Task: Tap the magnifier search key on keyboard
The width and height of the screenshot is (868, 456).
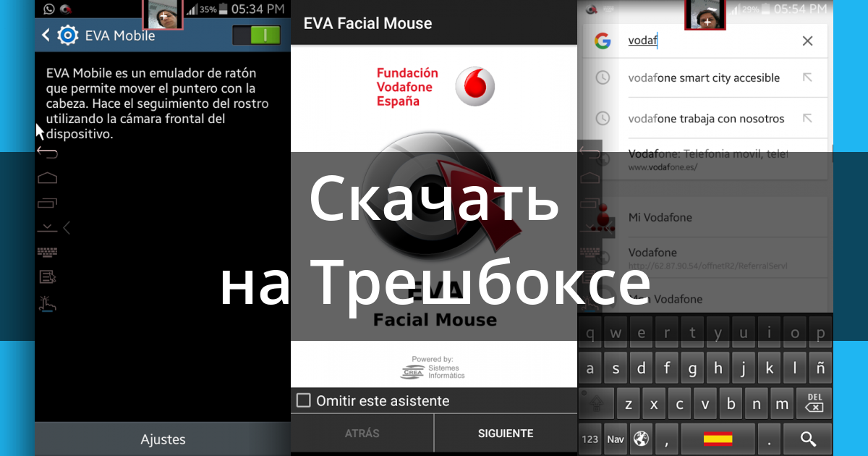Action: point(809,439)
